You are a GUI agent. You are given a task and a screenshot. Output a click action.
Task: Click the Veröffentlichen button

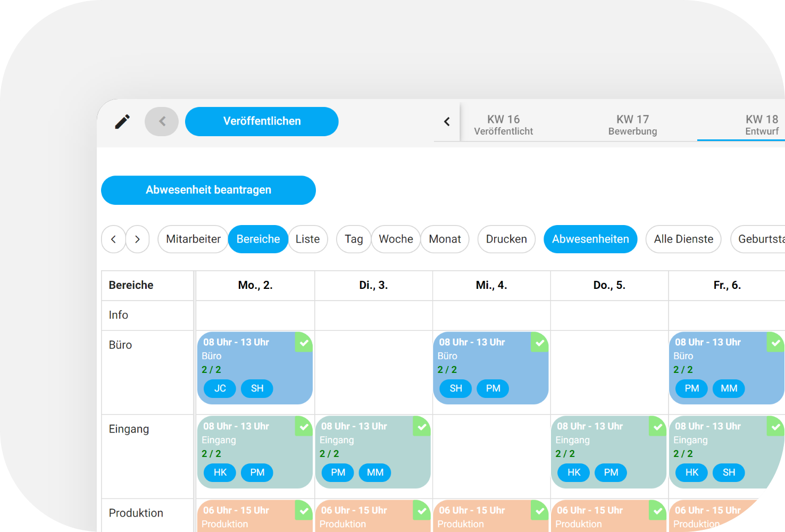[262, 121]
